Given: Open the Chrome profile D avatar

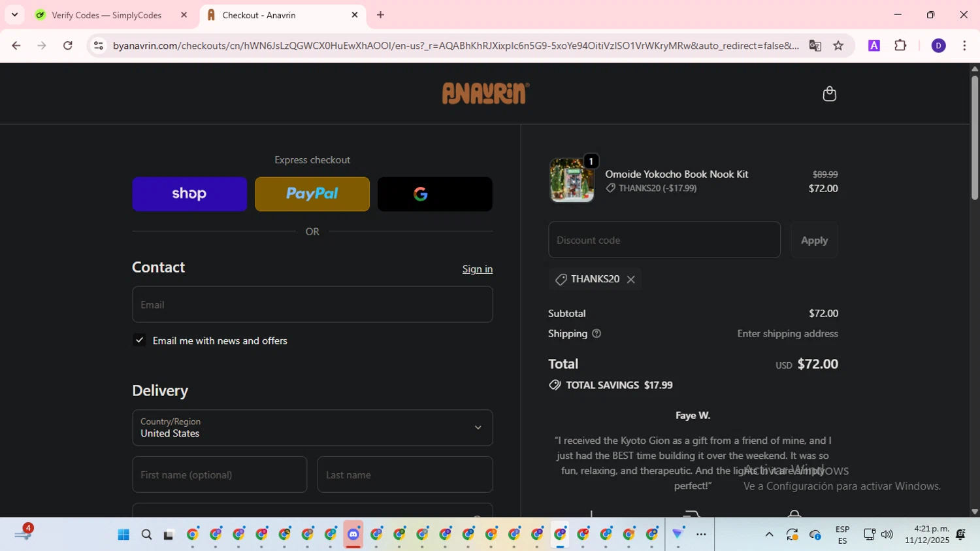Looking at the screenshot, I should coord(938,46).
